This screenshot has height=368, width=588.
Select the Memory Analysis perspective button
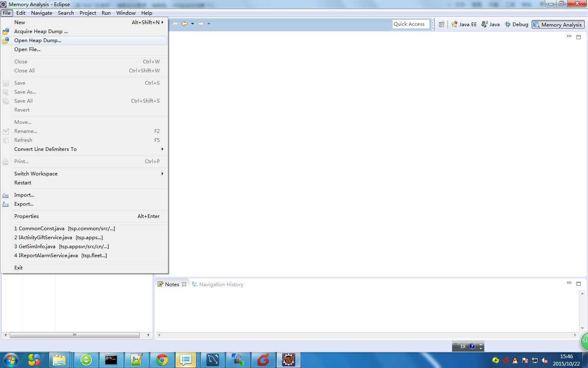(x=558, y=25)
